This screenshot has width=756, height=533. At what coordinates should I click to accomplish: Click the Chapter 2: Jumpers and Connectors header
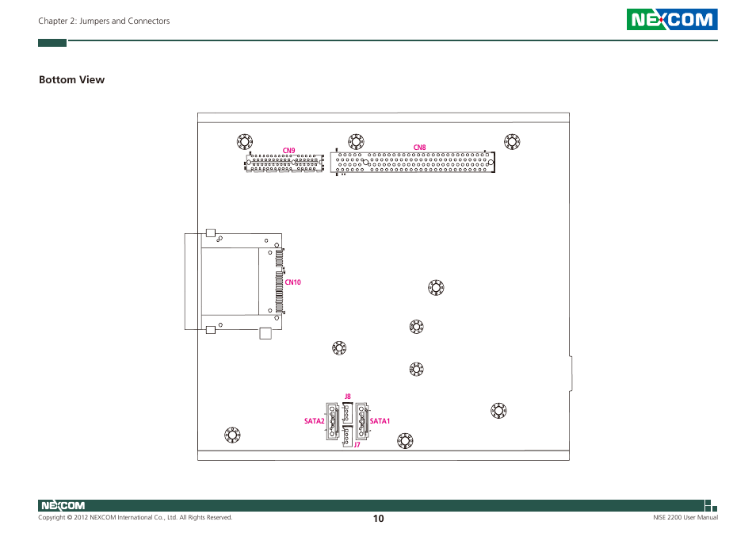pyautogui.click(x=104, y=21)
